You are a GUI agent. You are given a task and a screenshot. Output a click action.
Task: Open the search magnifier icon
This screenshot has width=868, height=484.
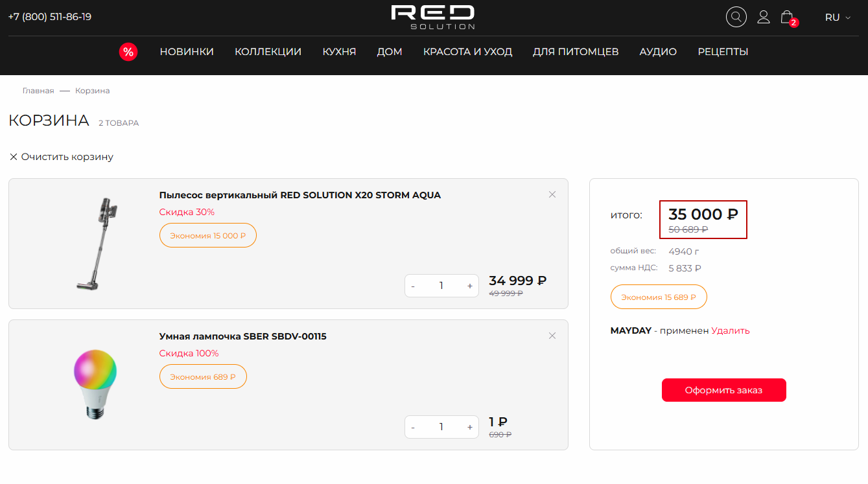[x=736, y=17]
